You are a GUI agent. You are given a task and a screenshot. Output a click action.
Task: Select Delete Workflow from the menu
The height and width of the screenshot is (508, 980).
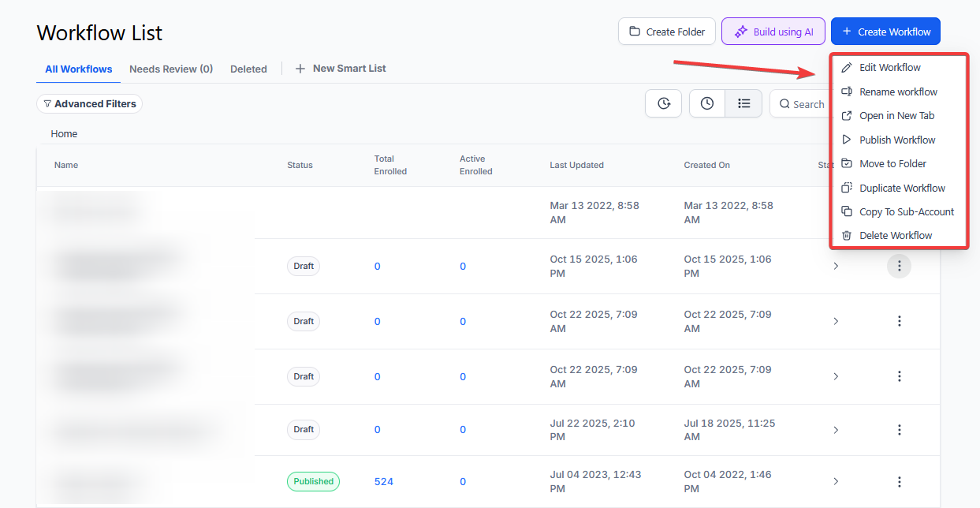pos(895,235)
